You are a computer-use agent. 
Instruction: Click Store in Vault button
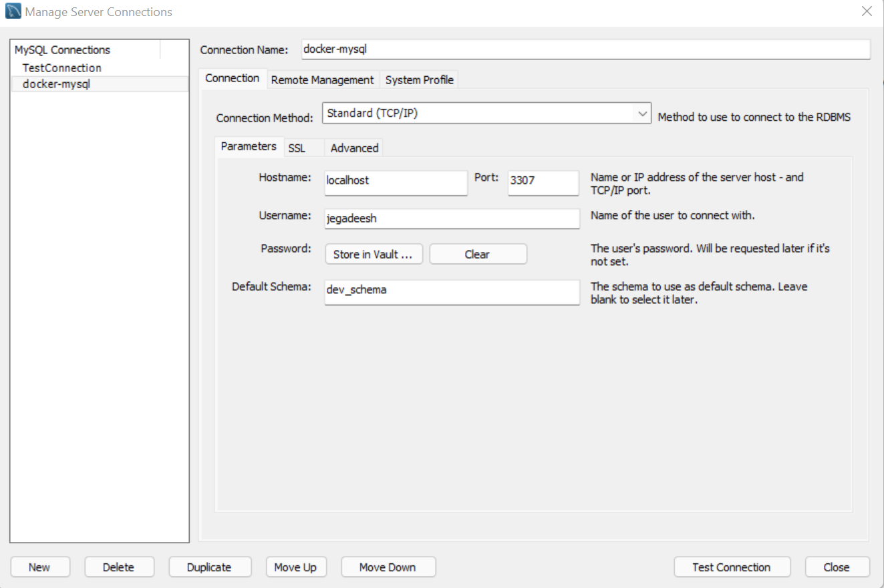click(x=374, y=254)
